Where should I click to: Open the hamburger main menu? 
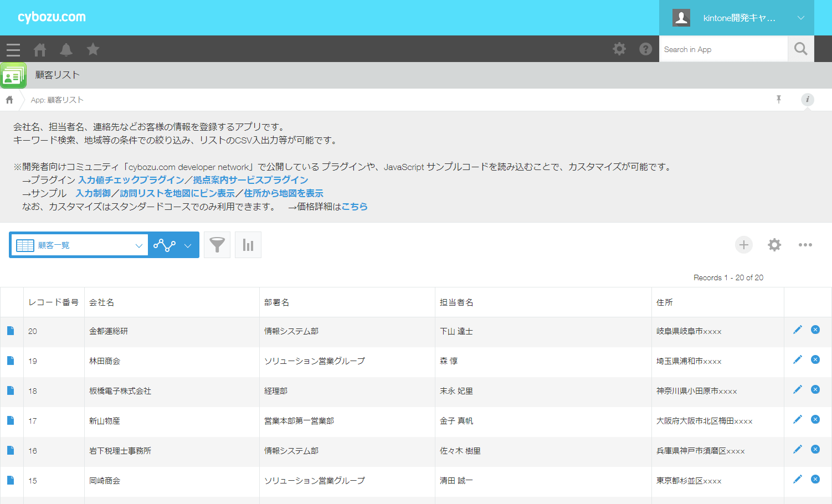(13, 50)
